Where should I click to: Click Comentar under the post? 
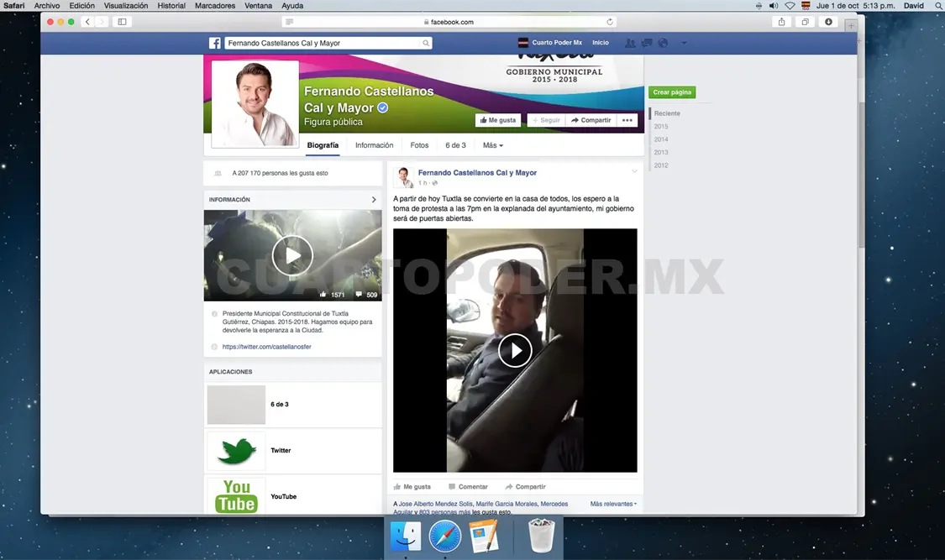click(x=468, y=487)
